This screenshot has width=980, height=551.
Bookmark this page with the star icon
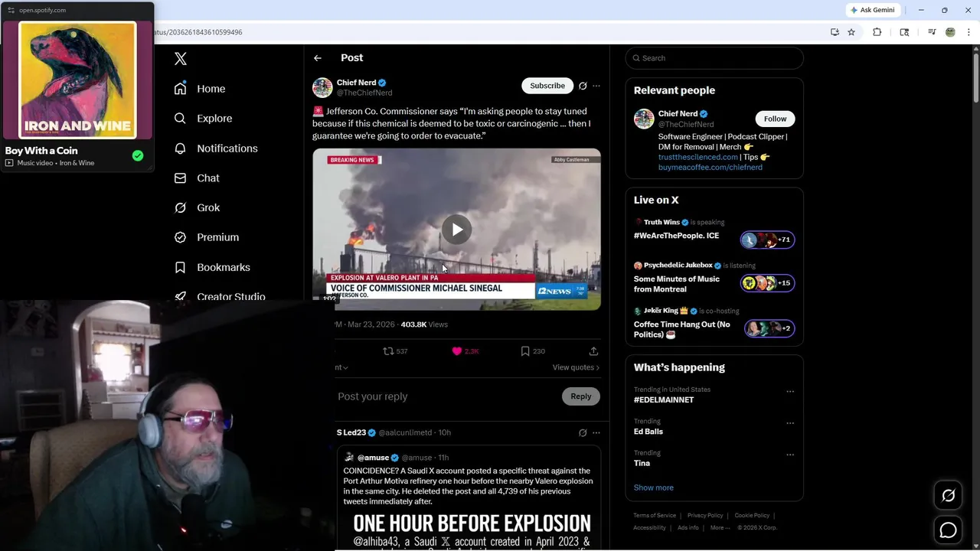tap(851, 32)
